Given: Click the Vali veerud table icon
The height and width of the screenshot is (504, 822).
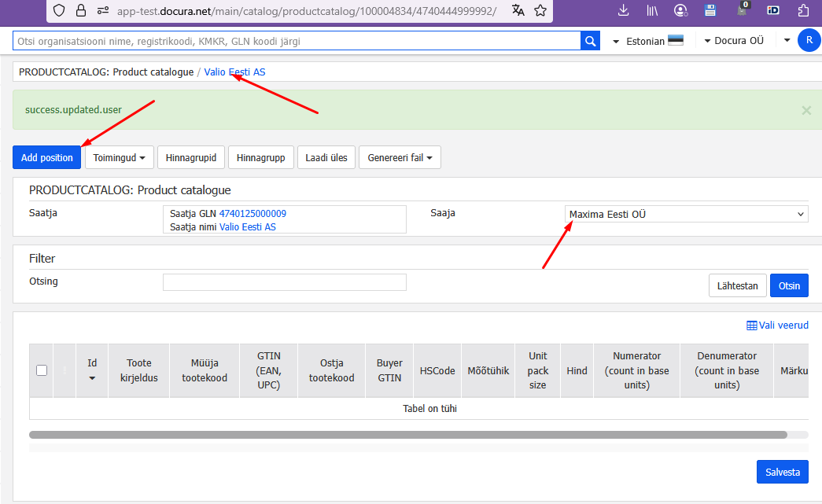Looking at the screenshot, I should point(751,326).
